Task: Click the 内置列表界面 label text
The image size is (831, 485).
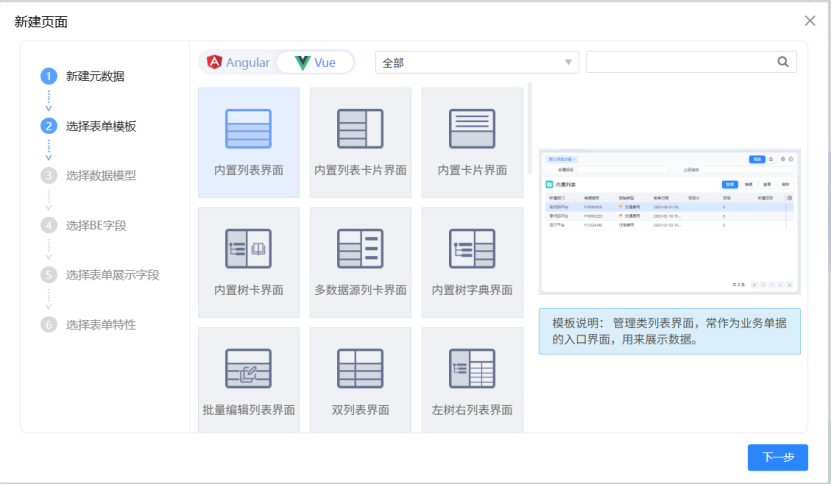Action: pyautogui.click(x=249, y=170)
